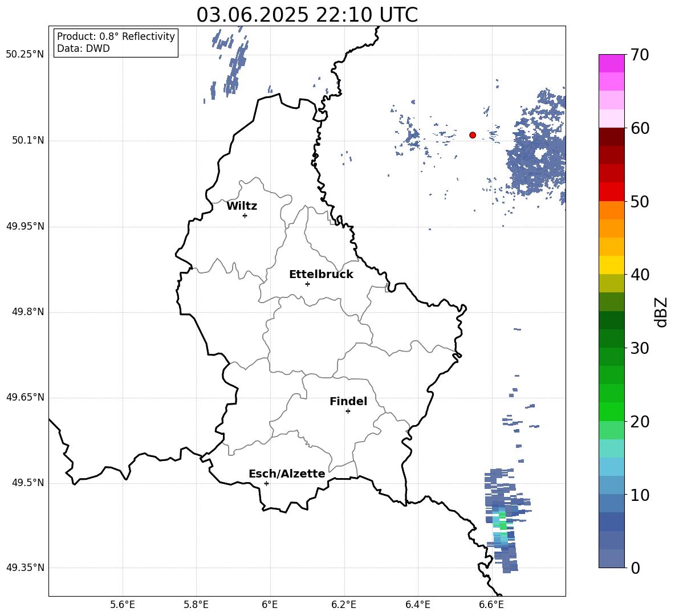Click the 49.95°N latitude label
The height and width of the screenshot is (616, 675).
coord(25,226)
